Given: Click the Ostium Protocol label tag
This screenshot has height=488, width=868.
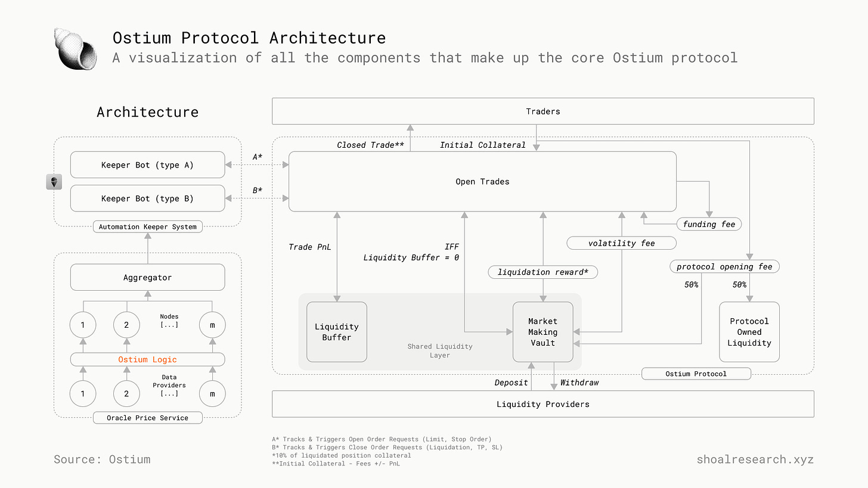Looking at the screenshot, I should click(696, 374).
